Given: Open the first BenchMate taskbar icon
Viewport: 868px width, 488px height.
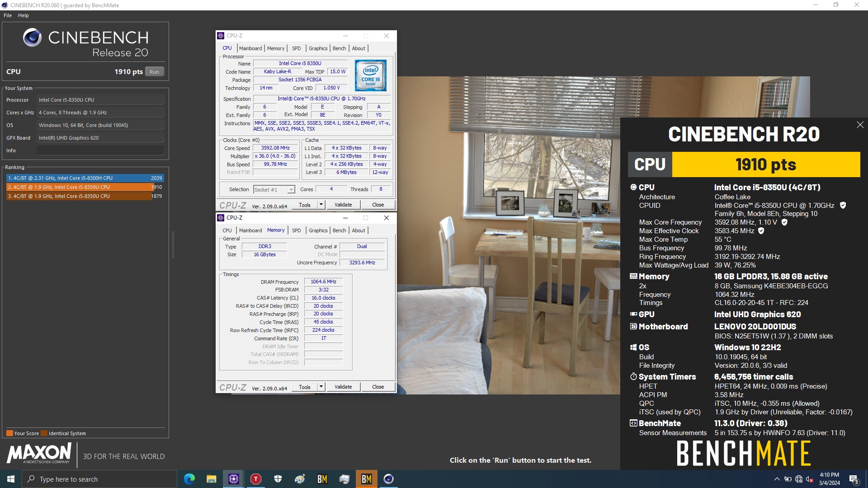Looking at the screenshot, I should [322, 479].
